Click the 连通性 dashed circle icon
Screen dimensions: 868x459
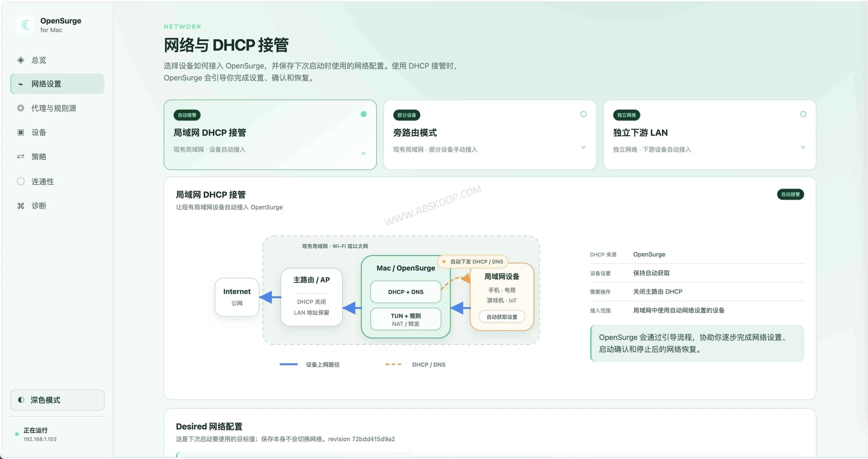point(21,181)
